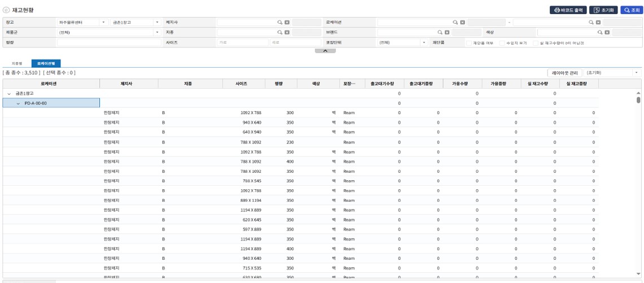Click the scrollbar up arrow of grid

click(638, 93)
